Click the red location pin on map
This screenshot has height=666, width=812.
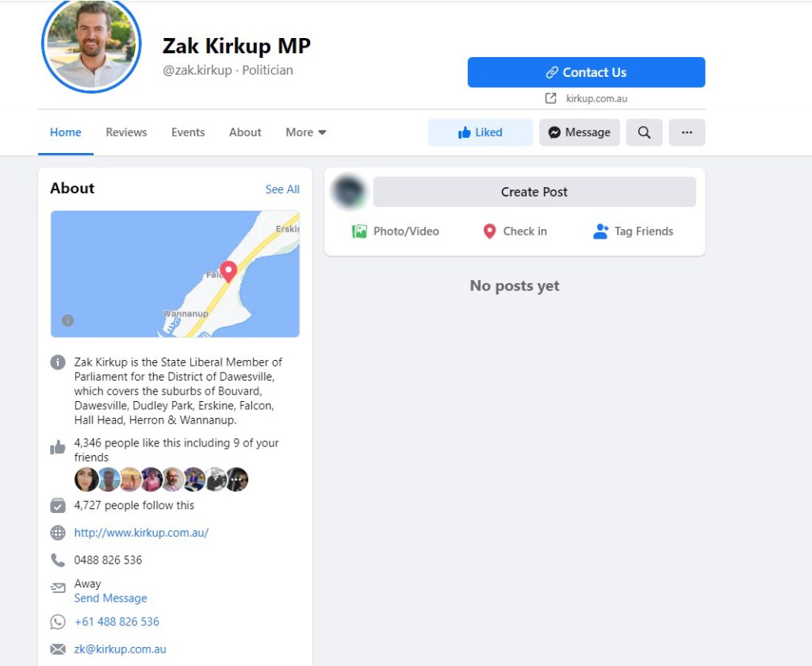[228, 271]
